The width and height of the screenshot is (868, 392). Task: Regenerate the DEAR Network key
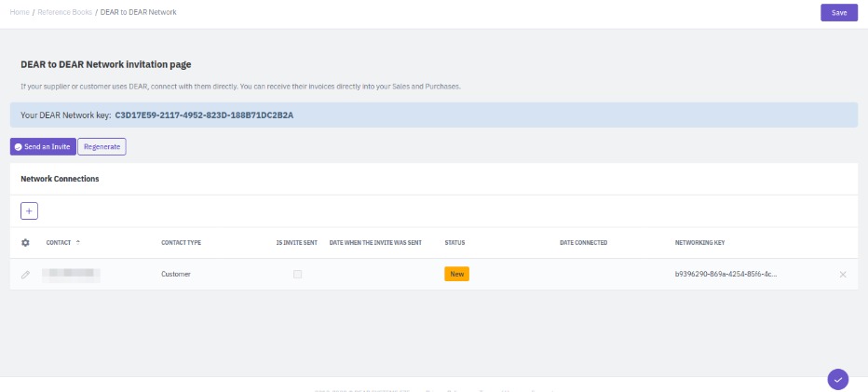tap(102, 146)
